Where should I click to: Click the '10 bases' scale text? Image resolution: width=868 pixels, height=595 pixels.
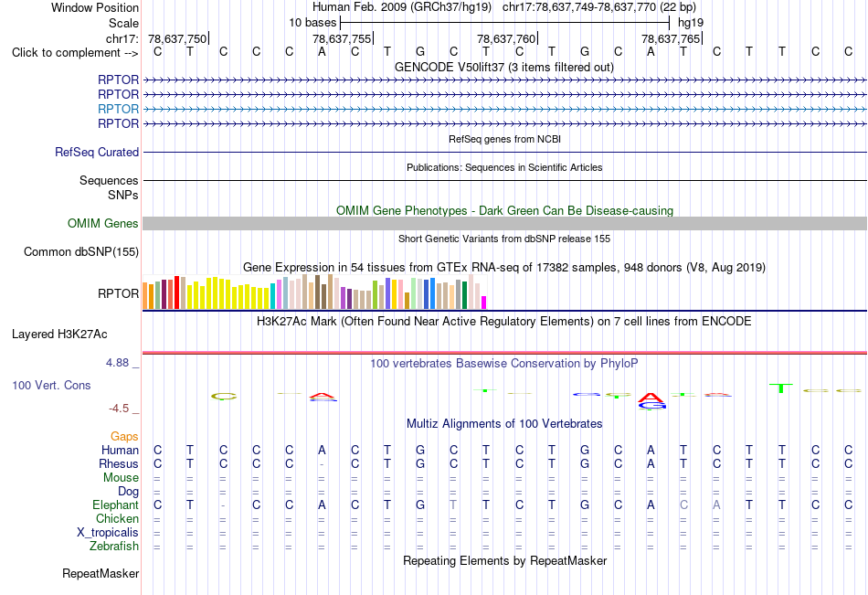[312, 23]
